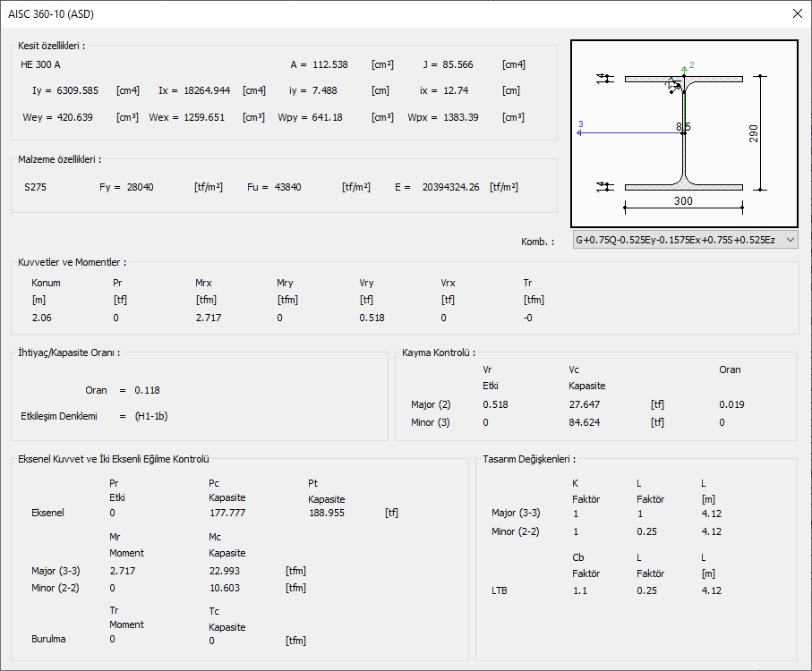This screenshot has height=671, width=812.
Task: Click the green axis 2 arrow in diagram
Action: tap(684, 68)
